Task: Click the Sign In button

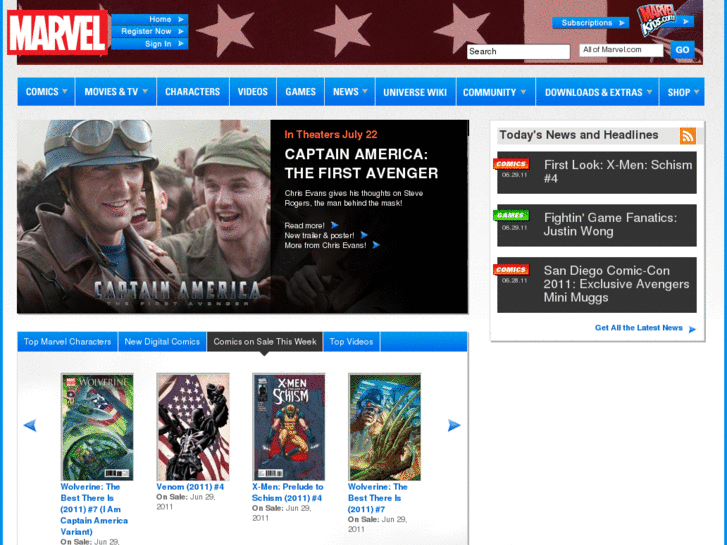Action: point(150,44)
